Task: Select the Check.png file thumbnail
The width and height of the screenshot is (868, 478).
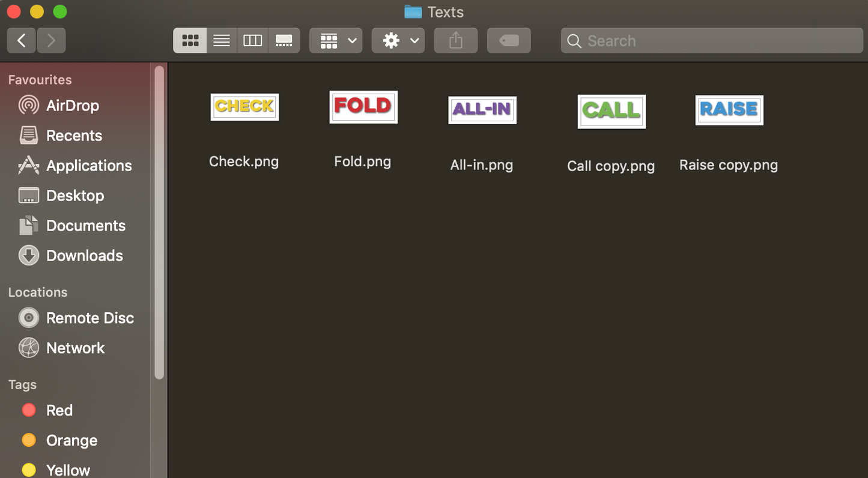Action: pos(244,107)
